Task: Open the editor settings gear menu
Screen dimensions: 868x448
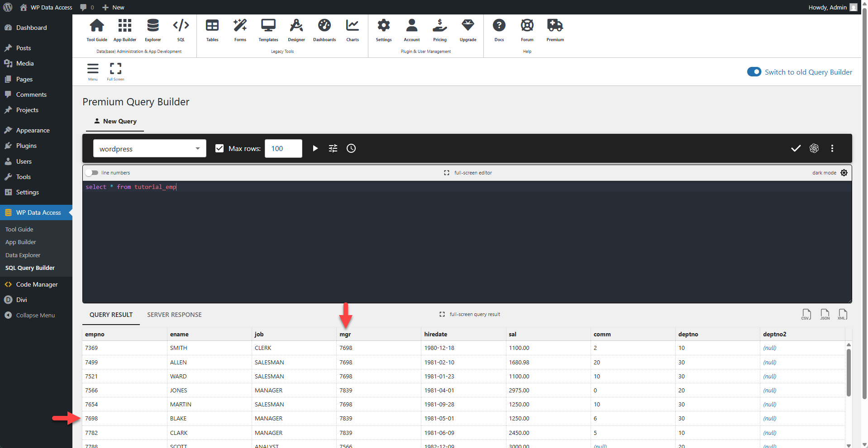Action: pyautogui.click(x=844, y=173)
